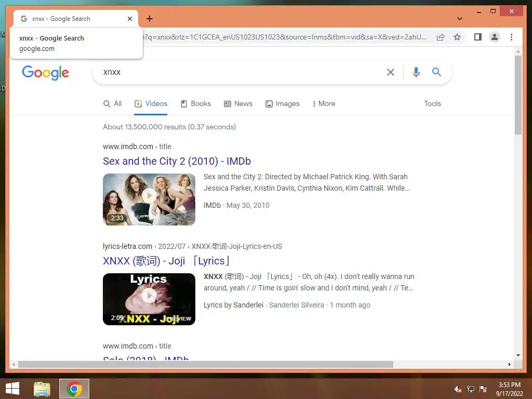
Task: Open a new Chrome tab
Action: 150,19
